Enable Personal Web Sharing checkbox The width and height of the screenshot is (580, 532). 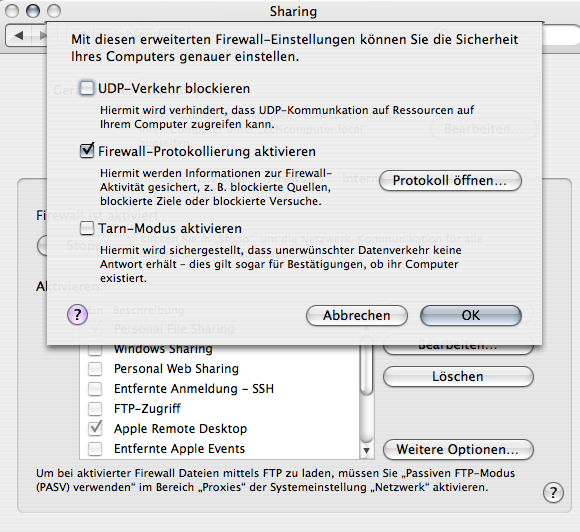point(95,369)
